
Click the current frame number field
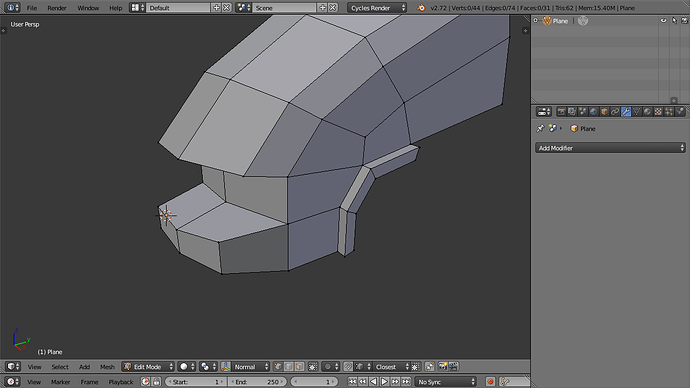[314, 382]
